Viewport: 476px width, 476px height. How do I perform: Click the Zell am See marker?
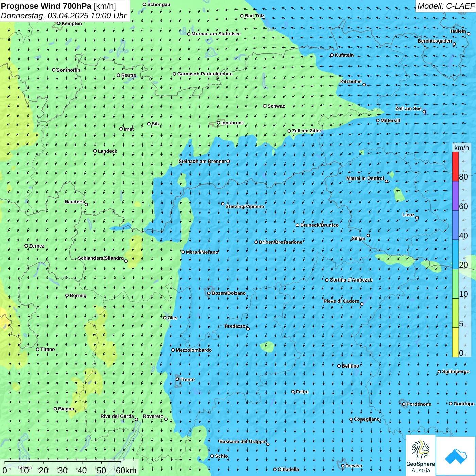[x=424, y=112]
